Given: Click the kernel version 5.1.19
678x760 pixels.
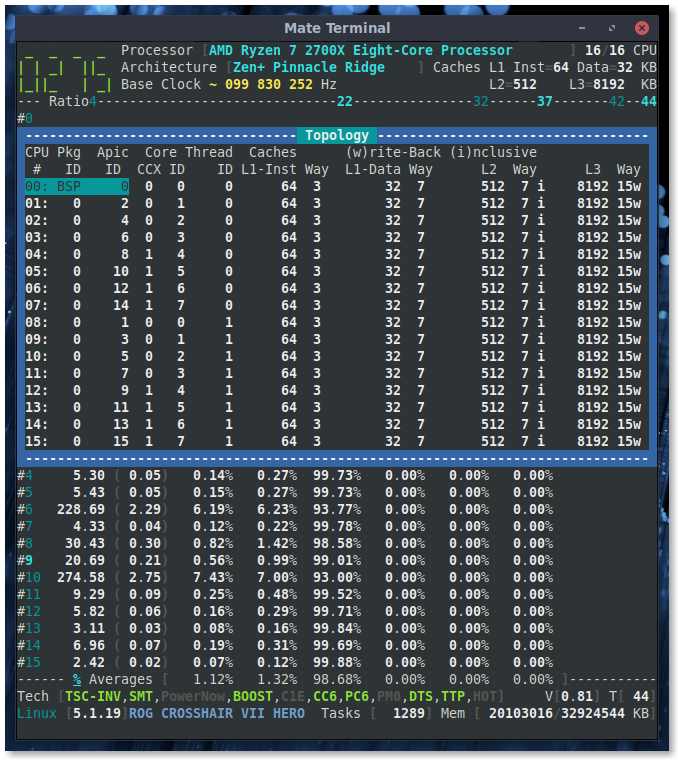Looking at the screenshot, I should pos(97,713).
